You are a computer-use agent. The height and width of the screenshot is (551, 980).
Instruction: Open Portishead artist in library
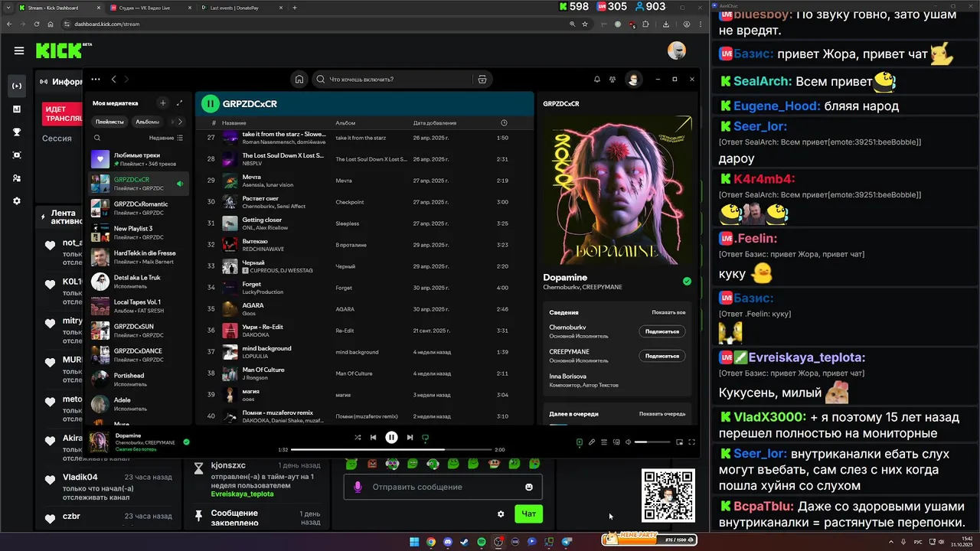139,380
